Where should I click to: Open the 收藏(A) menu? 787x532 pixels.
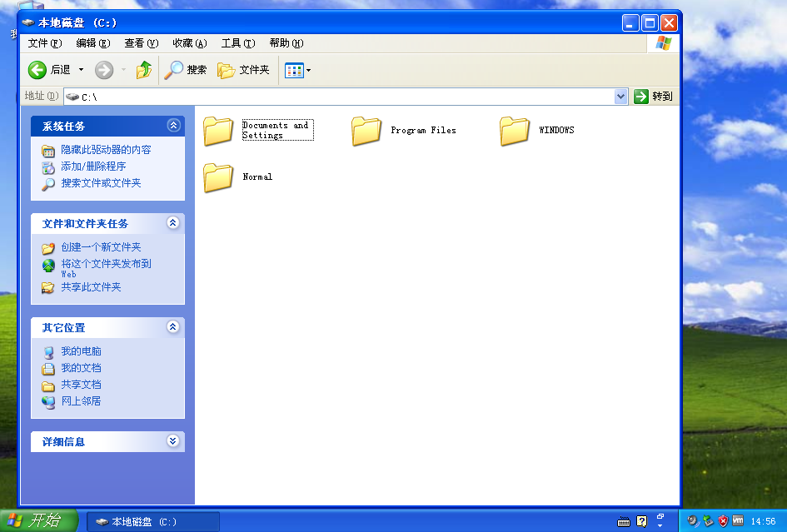(189, 43)
